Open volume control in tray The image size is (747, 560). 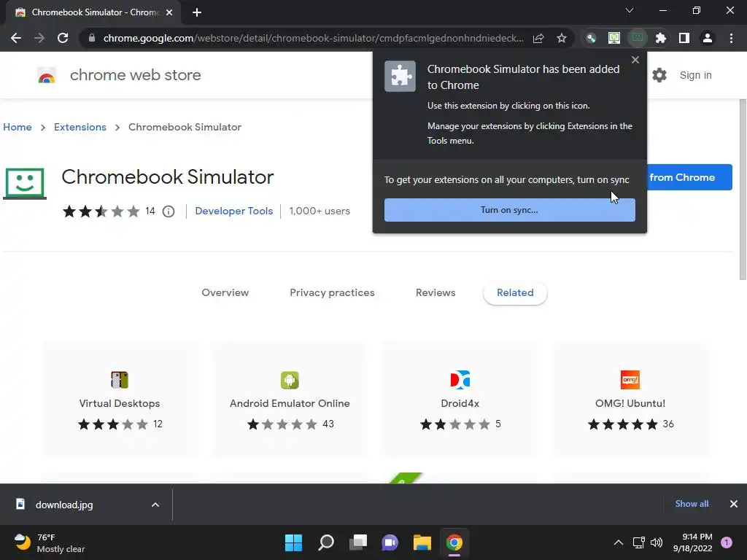[x=657, y=542]
